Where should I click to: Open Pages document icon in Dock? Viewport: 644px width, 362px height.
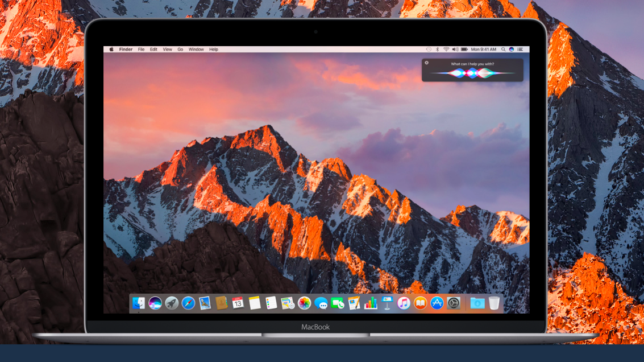354,303
